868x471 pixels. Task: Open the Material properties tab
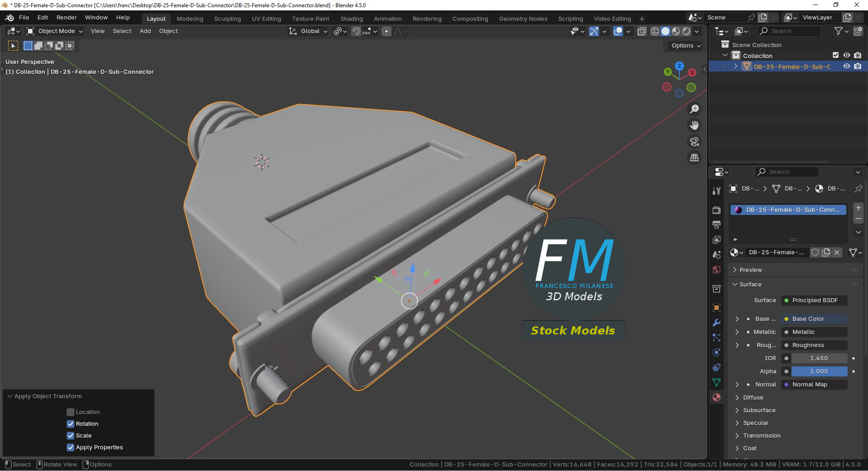click(x=717, y=397)
